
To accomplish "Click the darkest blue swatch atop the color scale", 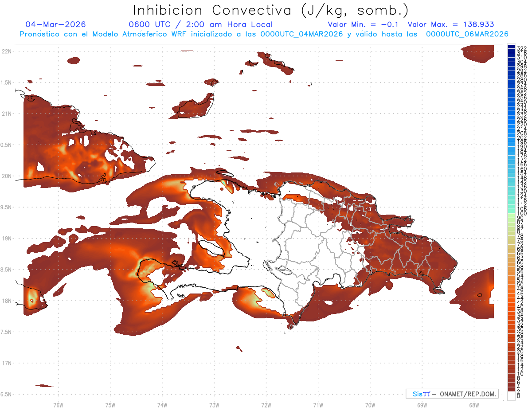I will (511, 47).
